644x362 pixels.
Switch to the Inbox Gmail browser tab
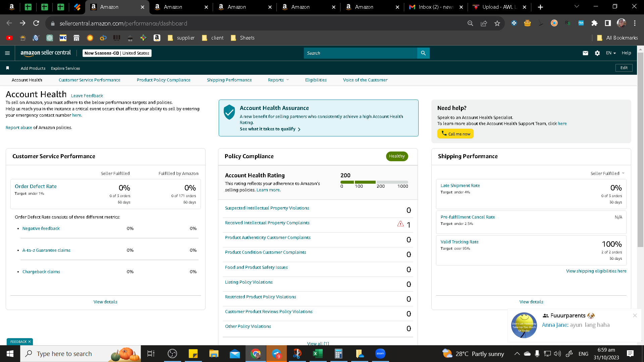[435, 7]
